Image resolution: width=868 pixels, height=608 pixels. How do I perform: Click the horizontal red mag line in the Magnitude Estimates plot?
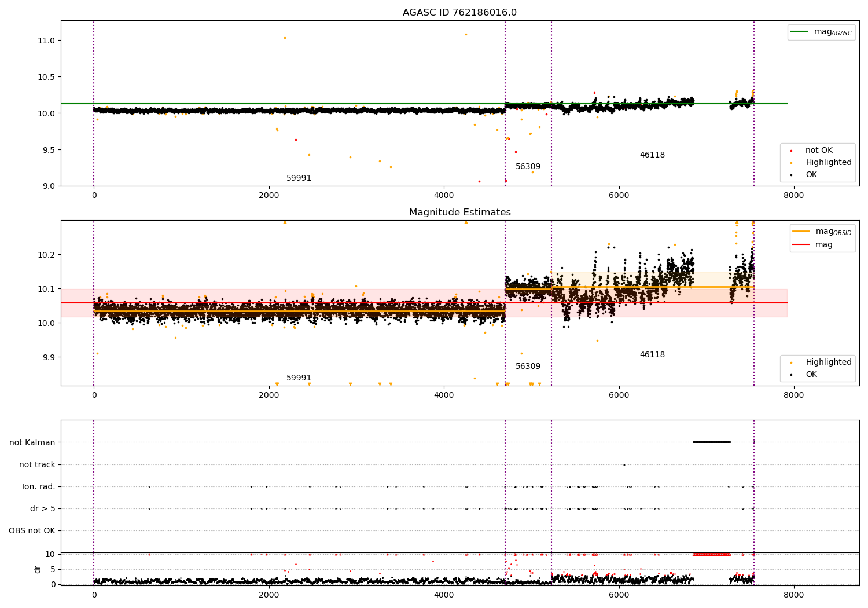point(424,303)
